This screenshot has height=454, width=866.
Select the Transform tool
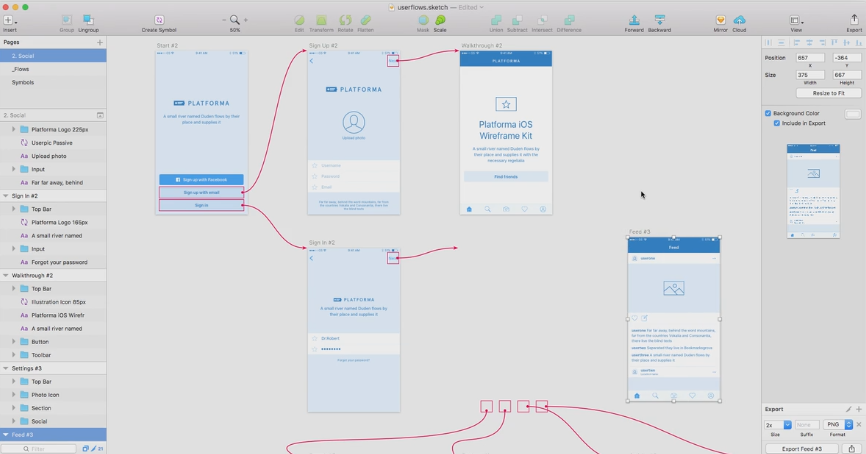click(x=321, y=20)
